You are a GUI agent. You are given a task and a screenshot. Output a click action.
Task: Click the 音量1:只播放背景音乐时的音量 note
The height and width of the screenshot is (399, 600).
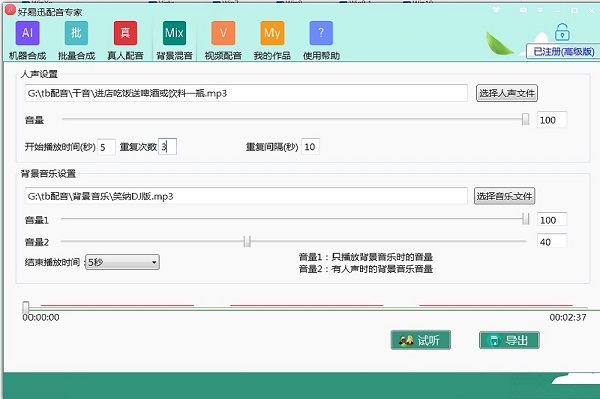coord(365,257)
